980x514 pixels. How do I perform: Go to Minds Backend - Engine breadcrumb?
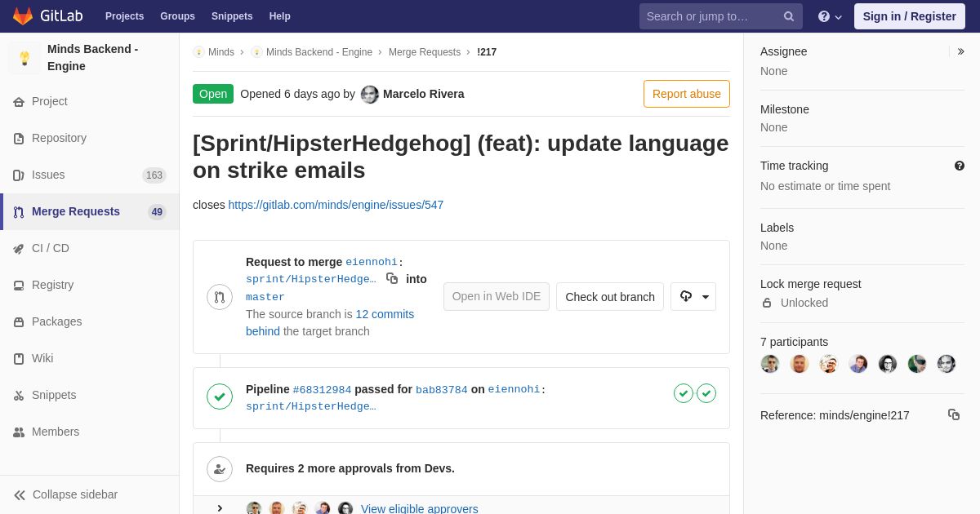(312, 52)
